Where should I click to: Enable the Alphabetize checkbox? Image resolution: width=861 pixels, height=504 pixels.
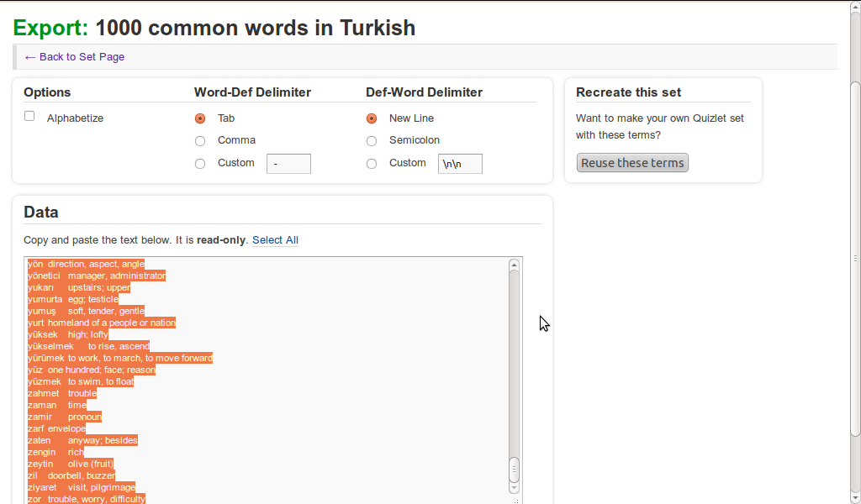[29, 115]
